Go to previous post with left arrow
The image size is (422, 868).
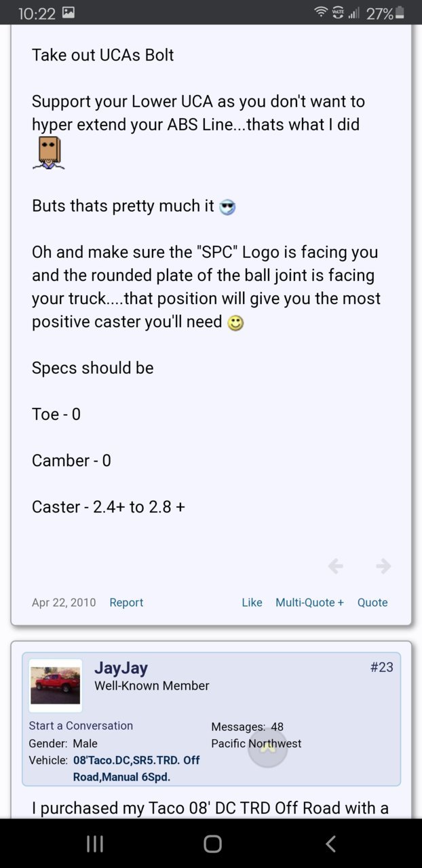click(x=335, y=566)
